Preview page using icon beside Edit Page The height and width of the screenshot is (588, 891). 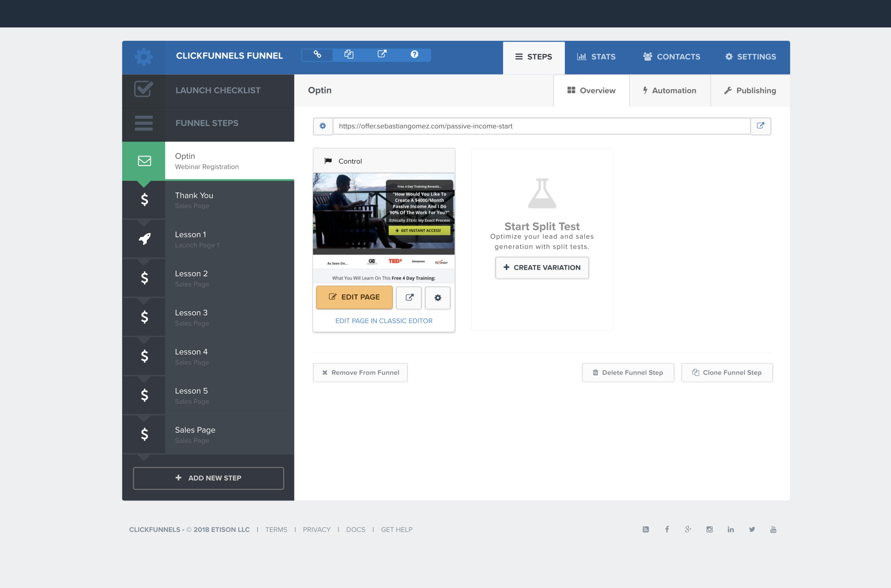pyautogui.click(x=409, y=298)
